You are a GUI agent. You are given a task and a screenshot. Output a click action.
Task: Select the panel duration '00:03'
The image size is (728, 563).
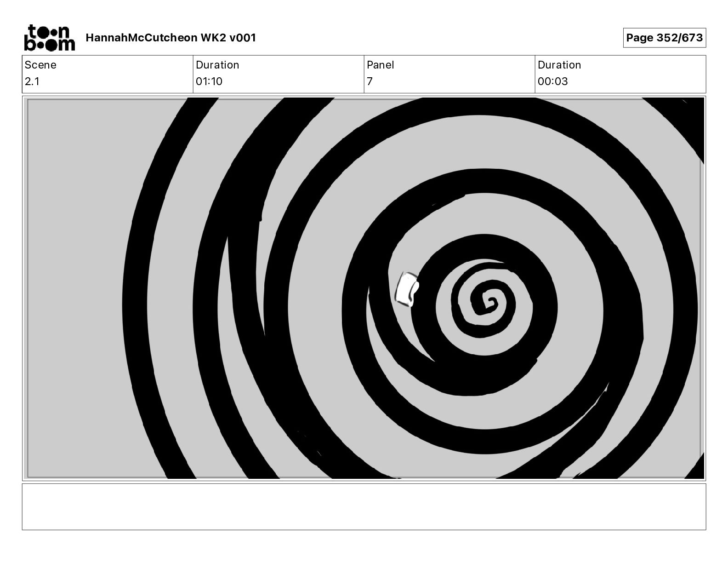click(553, 81)
